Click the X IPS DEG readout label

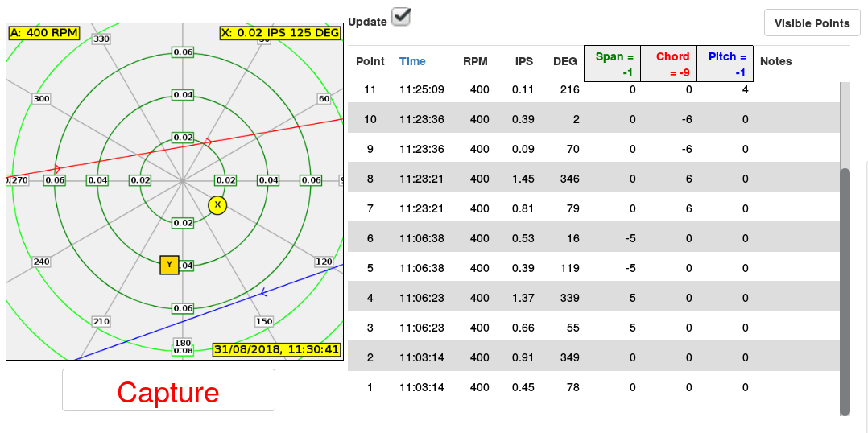279,33
